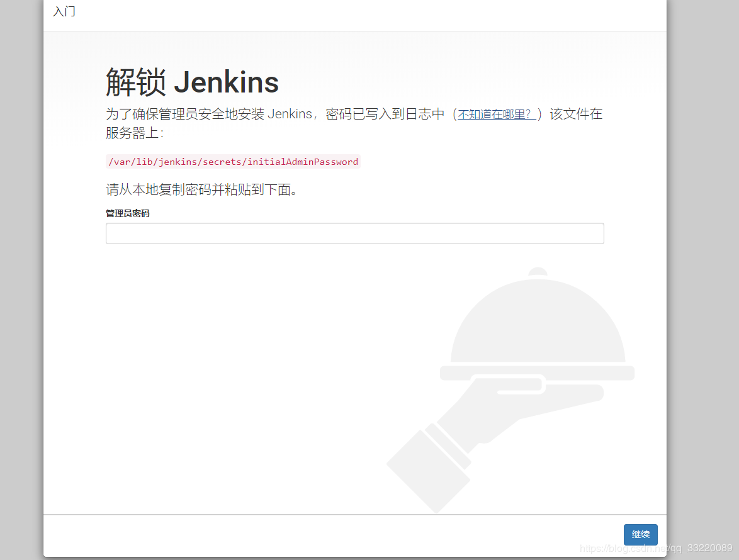Screen dimensions: 739x560
Task: Open the 不知道在哪里? help link
Action: pyautogui.click(x=496, y=115)
